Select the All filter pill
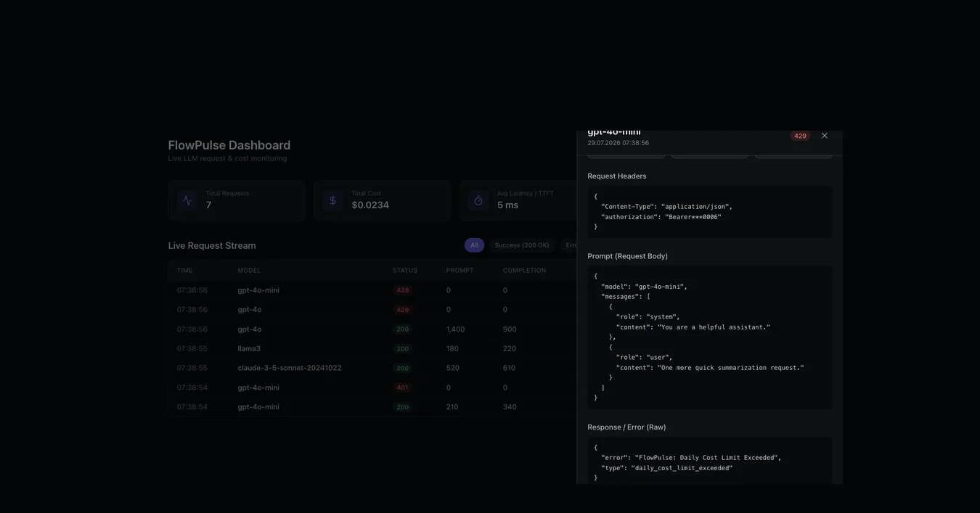Viewport: 980px width, 513px height. tap(474, 245)
